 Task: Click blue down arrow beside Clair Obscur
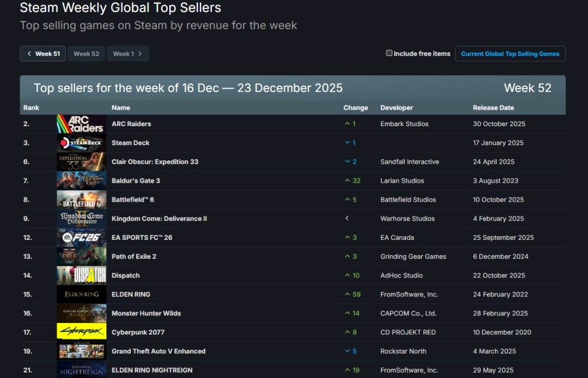347,162
